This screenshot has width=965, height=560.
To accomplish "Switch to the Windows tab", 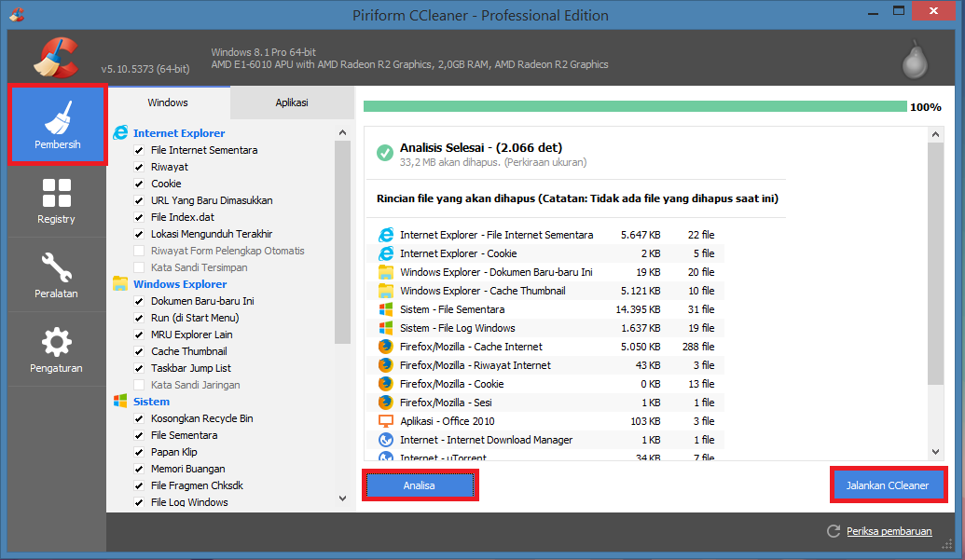I will pyautogui.click(x=168, y=102).
